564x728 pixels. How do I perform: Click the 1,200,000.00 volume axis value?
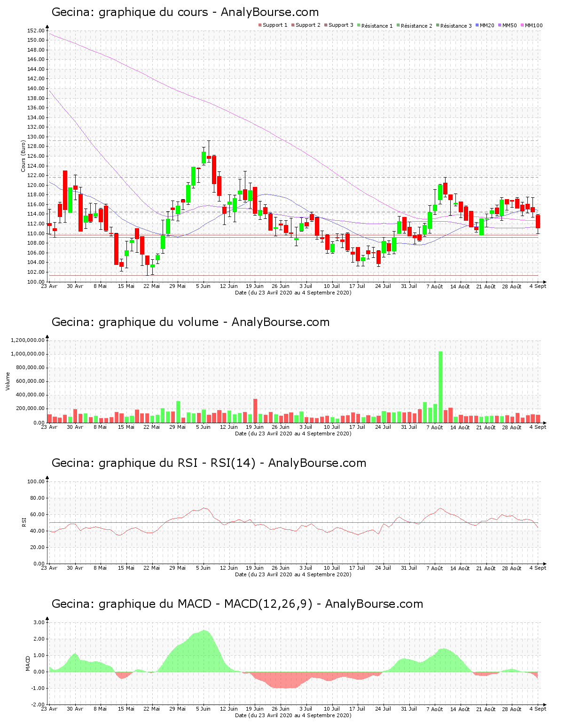click(28, 341)
